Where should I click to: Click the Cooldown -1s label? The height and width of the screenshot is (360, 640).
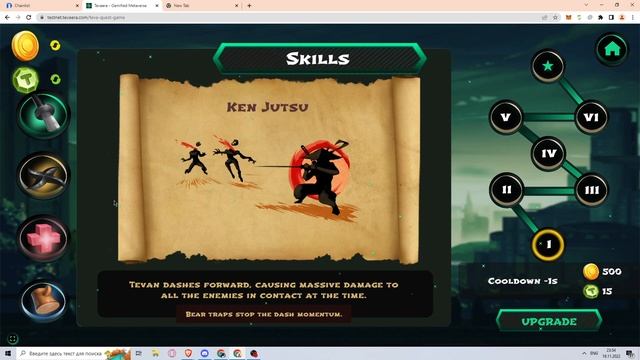522,281
